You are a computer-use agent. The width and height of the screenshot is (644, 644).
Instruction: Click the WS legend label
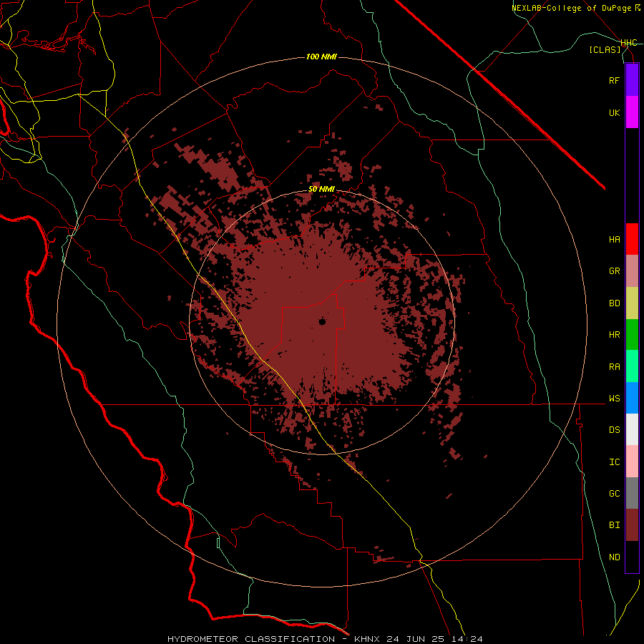click(x=614, y=398)
